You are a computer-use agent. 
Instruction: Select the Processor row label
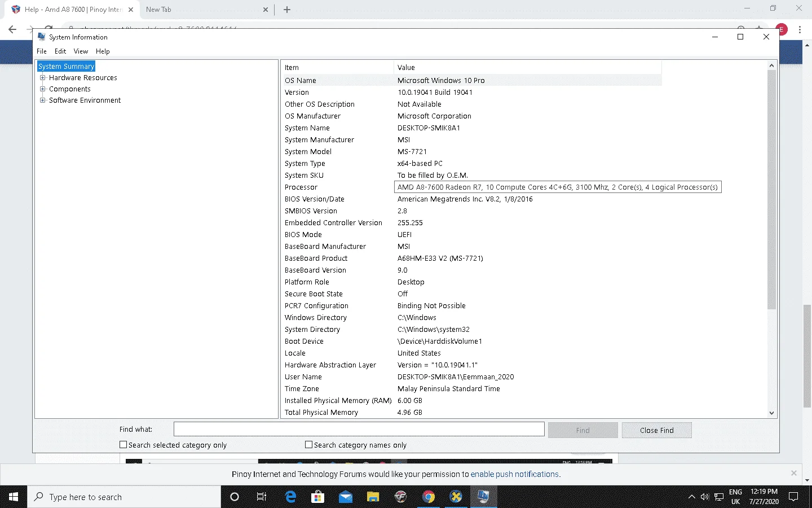[301, 187]
